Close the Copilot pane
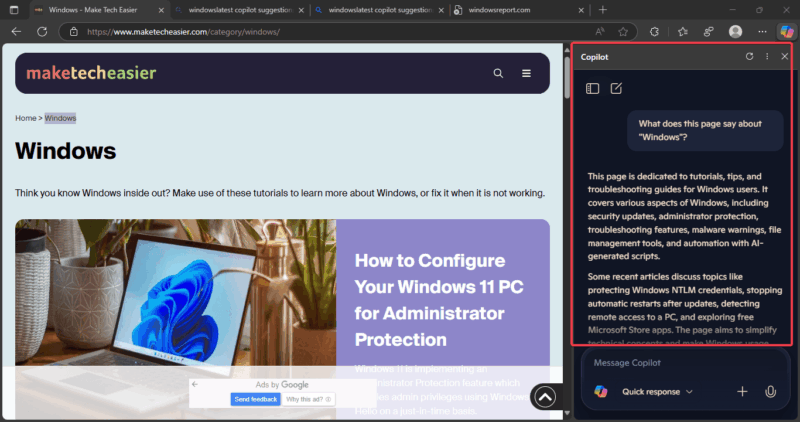 tap(785, 57)
